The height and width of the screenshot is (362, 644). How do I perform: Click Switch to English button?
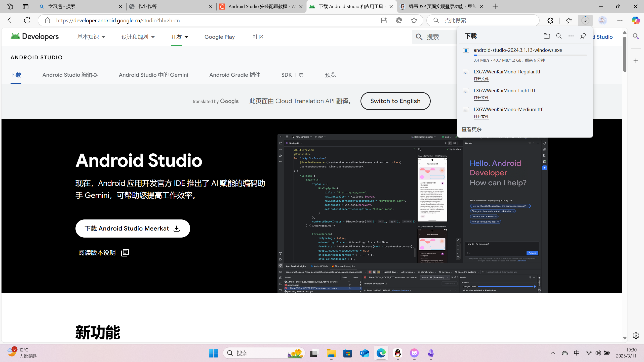[395, 101]
